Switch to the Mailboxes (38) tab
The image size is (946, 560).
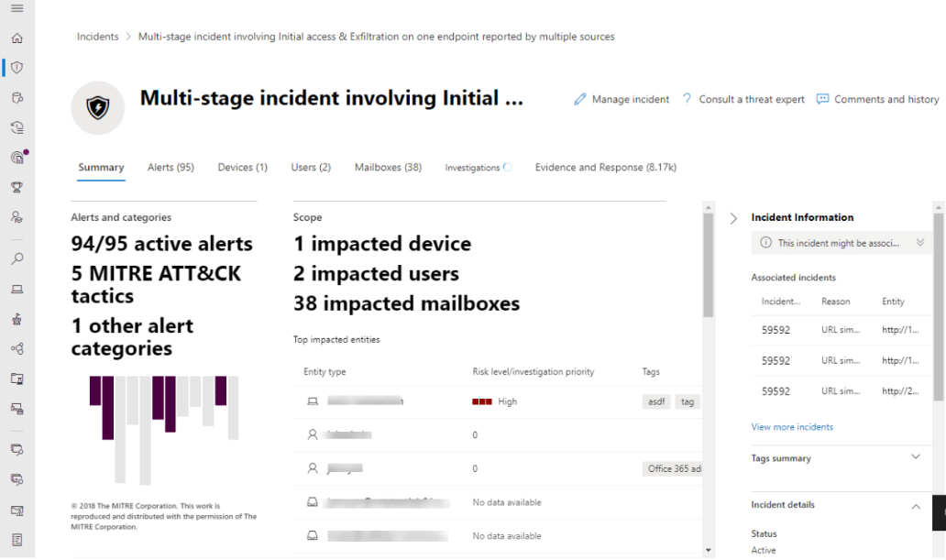pos(388,167)
